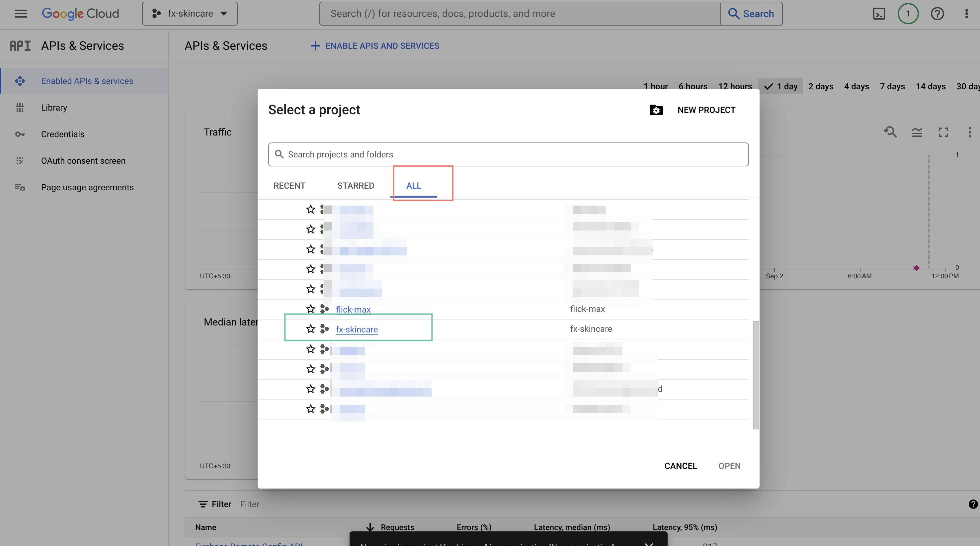This screenshot has width=980, height=546.
Task: Click the project icon beside fx-skincare
Action: coord(325,329)
